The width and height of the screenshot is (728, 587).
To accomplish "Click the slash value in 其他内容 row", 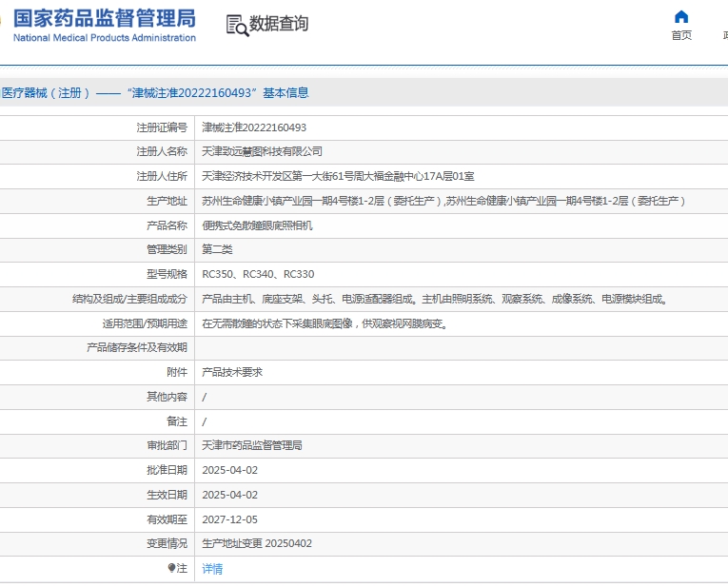I will 205,398.
